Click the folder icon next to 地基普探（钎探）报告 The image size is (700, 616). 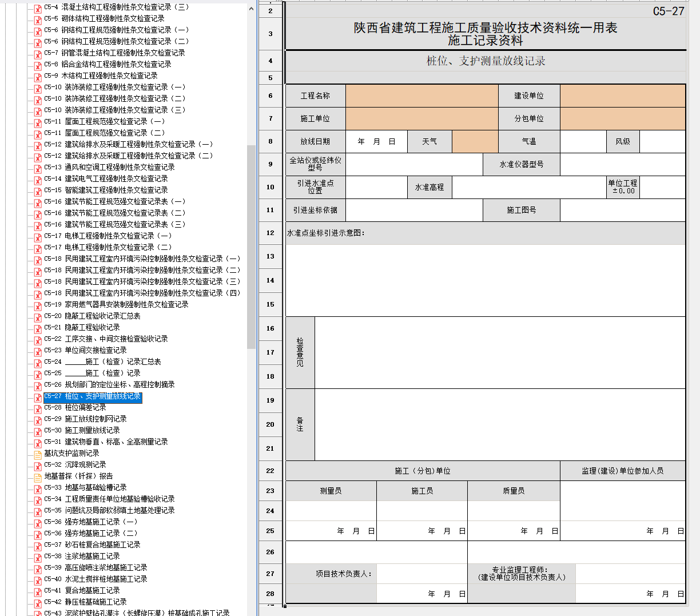coord(38,477)
